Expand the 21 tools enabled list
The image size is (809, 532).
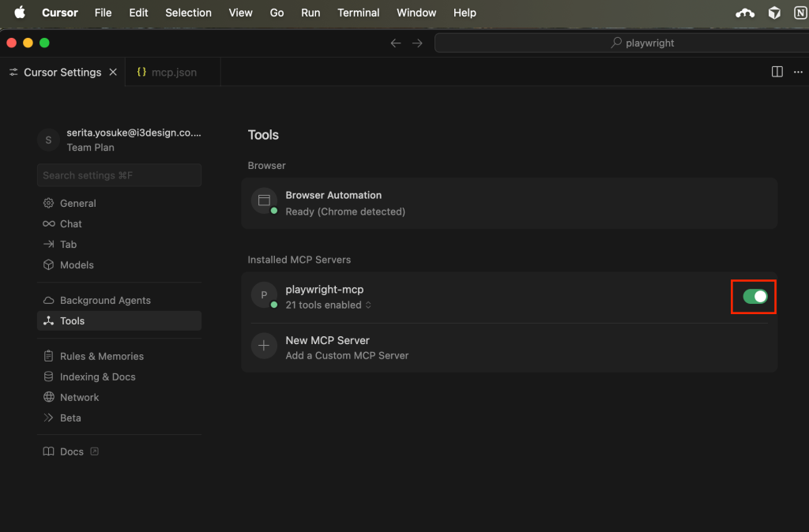click(328, 305)
